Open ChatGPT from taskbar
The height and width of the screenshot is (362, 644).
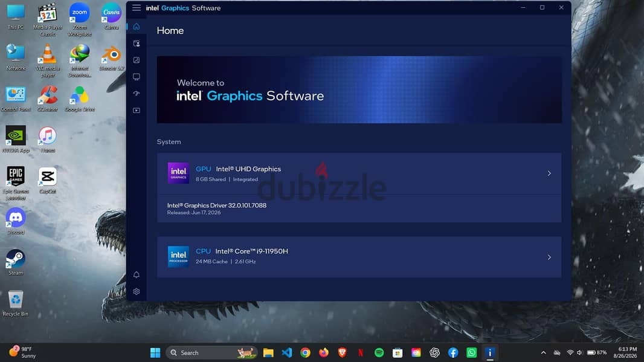434,352
